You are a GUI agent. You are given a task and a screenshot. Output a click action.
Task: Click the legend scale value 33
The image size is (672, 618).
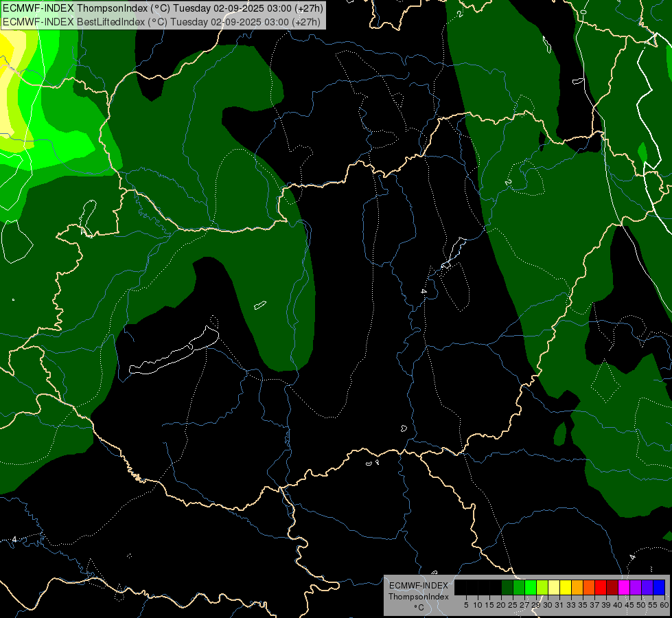[571, 605]
